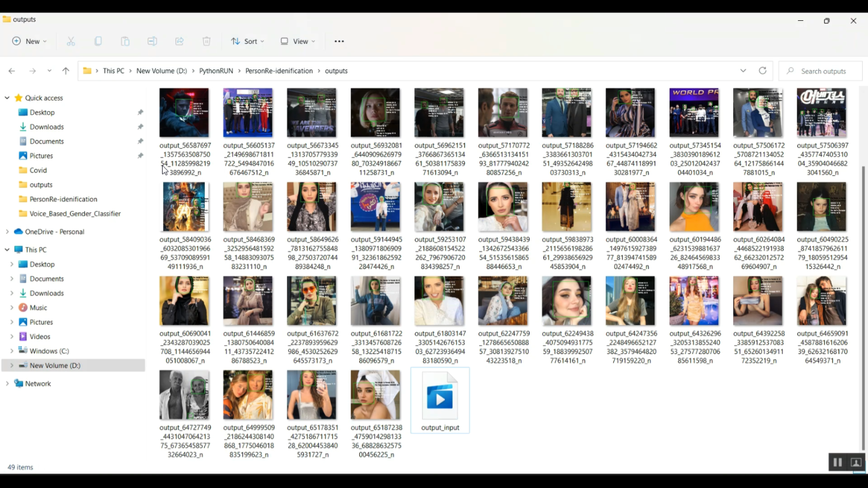Click the Share icon in toolbar
Screen dimensions: 868x488
tap(179, 41)
